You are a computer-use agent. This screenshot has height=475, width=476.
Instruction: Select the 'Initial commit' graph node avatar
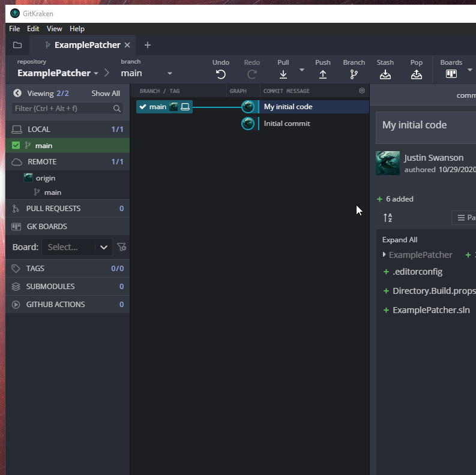(x=248, y=124)
